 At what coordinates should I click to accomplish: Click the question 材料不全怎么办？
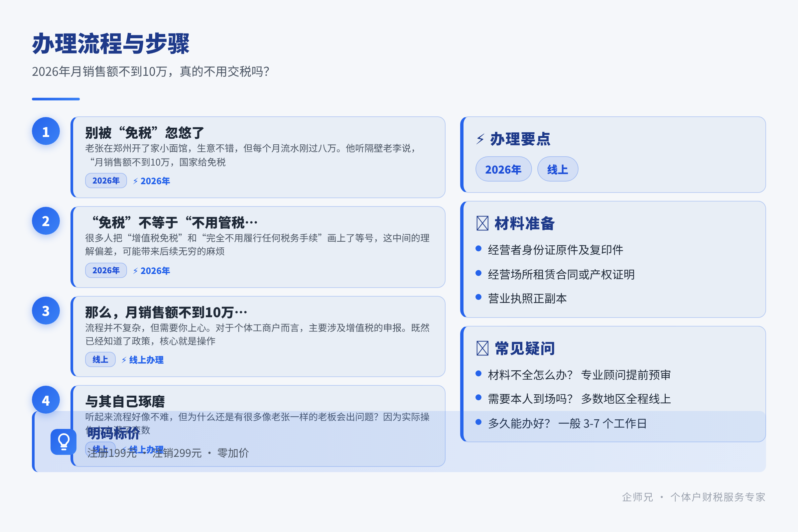(x=530, y=375)
